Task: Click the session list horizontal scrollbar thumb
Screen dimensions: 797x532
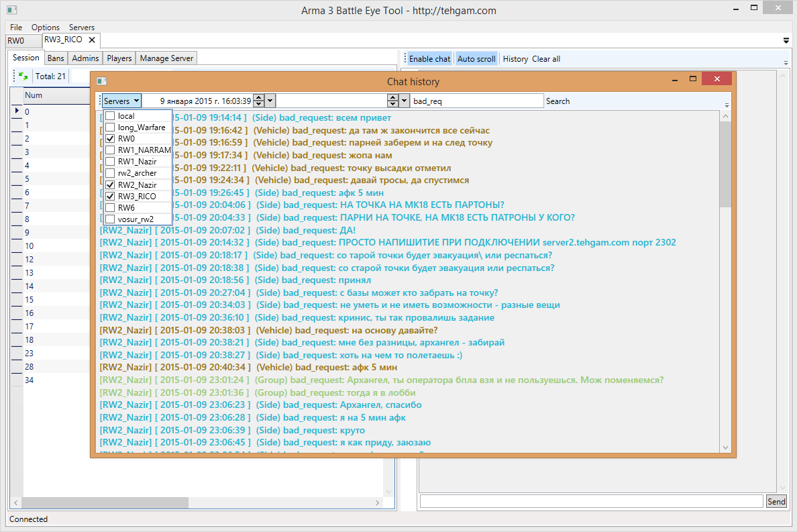Action: pos(105,502)
